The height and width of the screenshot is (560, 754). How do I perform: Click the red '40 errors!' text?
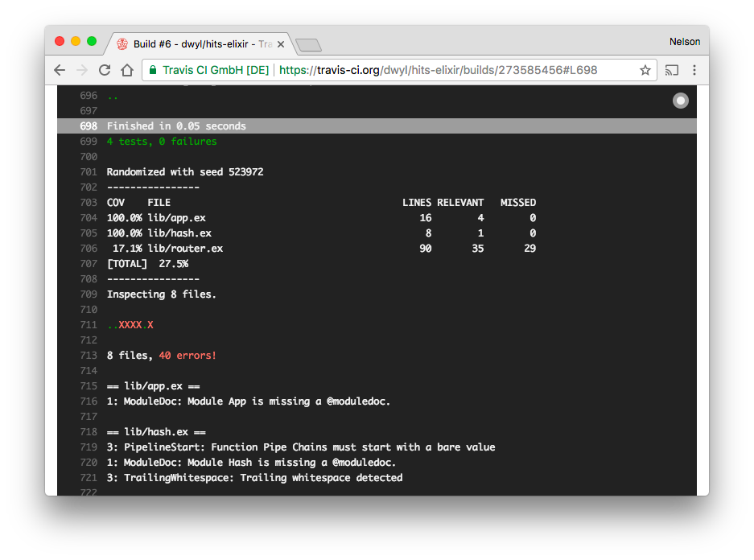click(187, 356)
